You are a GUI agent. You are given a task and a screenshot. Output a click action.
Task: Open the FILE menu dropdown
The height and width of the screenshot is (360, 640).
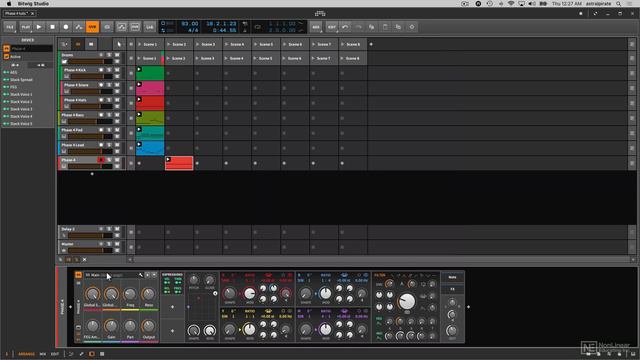[10, 27]
